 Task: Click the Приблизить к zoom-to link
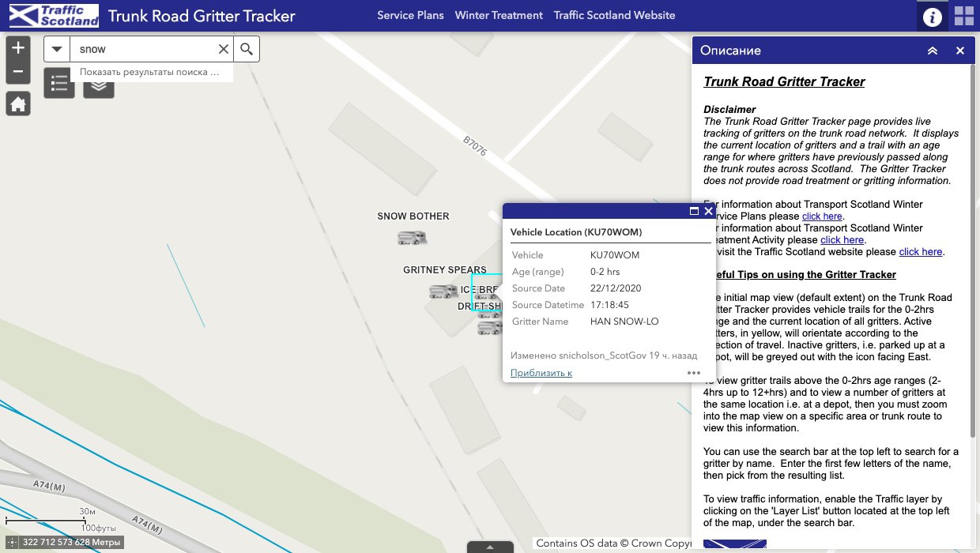coord(541,373)
